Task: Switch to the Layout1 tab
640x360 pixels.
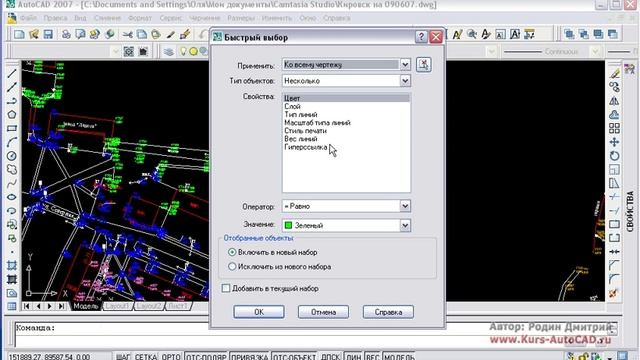Action: (x=118, y=306)
